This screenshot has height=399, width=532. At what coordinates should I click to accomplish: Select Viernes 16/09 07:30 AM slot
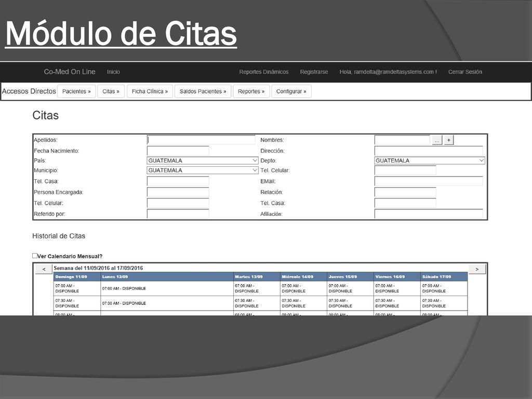coord(397,303)
